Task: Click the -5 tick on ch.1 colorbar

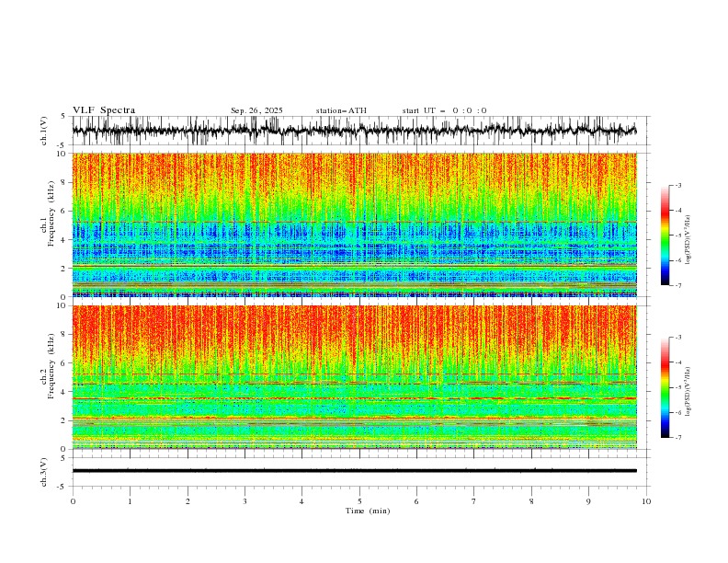Action: tap(677, 236)
